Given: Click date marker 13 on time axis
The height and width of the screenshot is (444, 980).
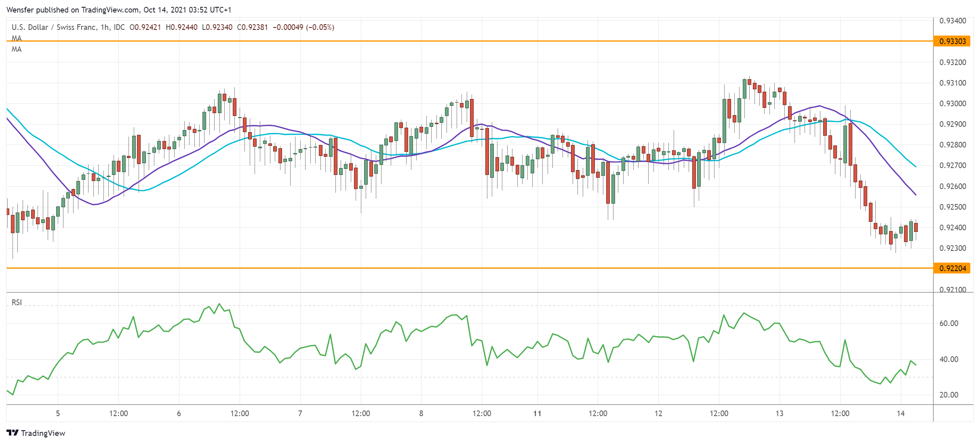Looking at the screenshot, I should click(779, 413).
